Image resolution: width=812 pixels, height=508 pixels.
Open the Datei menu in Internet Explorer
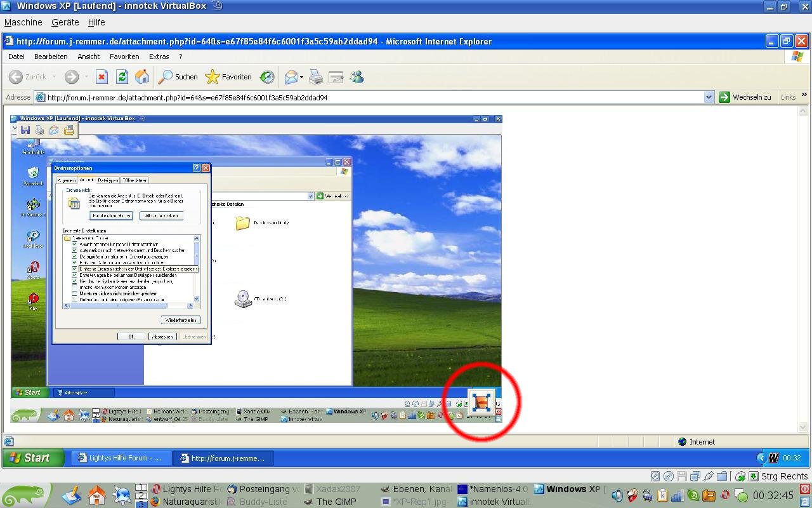16,57
